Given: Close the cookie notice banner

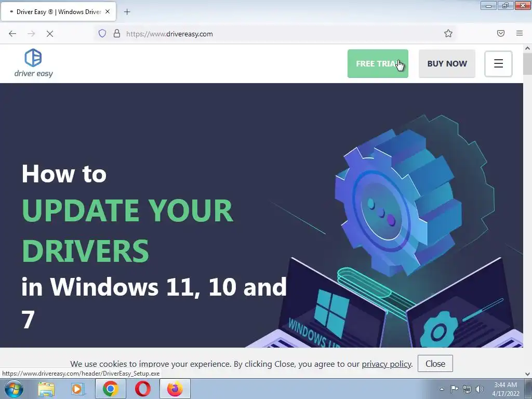Looking at the screenshot, I should click(x=435, y=363).
